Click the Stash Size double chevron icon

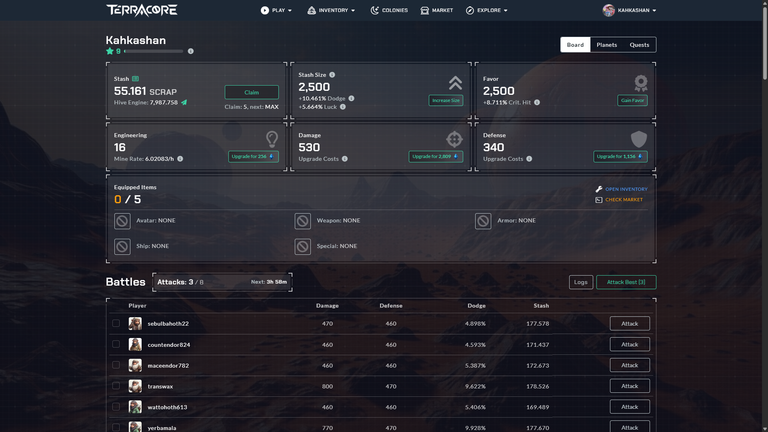tap(455, 83)
